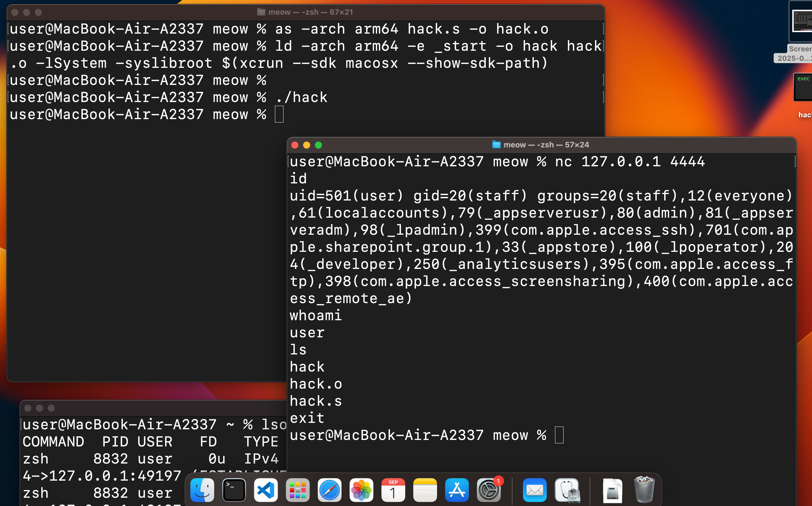
Task: Click the 'exit' command line
Action: pyautogui.click(x=307, y=418)
